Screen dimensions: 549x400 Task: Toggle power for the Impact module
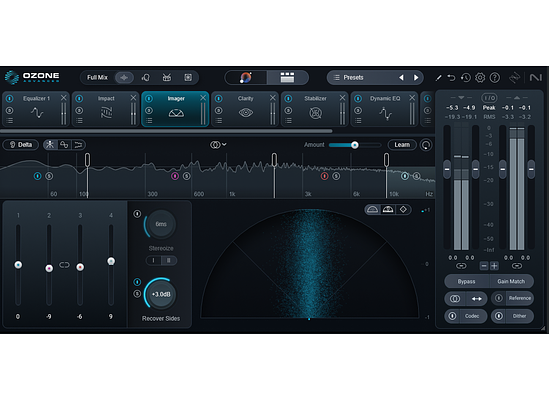click(x=79, y=99)
